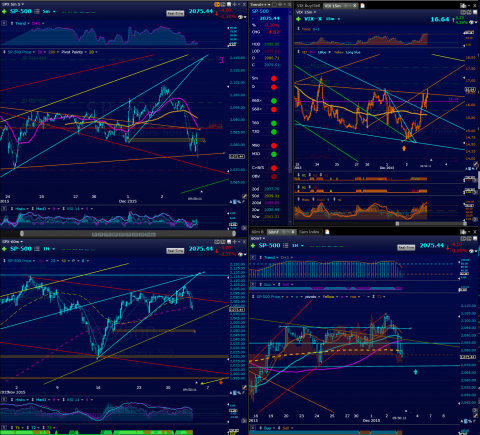Click the orange diamond marker in the bottom-left chart
This screenshot has height=435, width=480.
[x=220, y=382]
